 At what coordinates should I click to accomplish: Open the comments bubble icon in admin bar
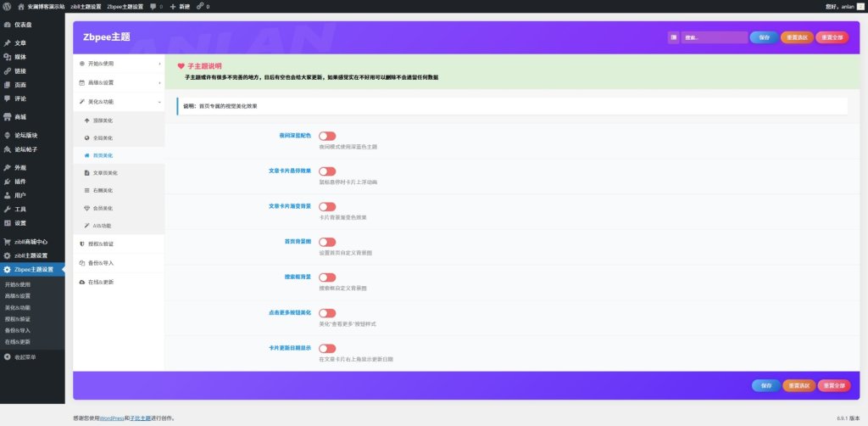coord(153,6)
